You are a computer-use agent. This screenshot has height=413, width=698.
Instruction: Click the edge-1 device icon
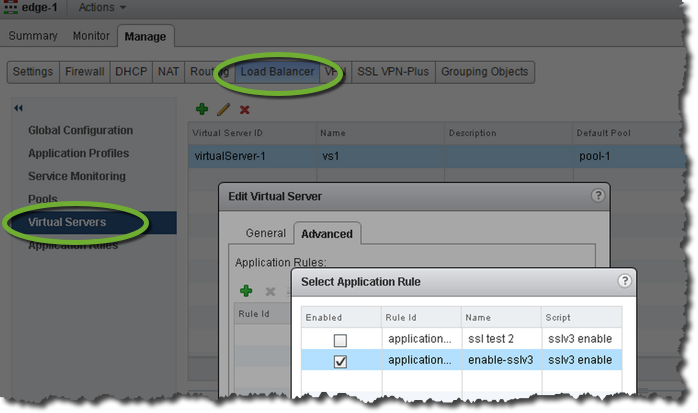coord(11,7)
